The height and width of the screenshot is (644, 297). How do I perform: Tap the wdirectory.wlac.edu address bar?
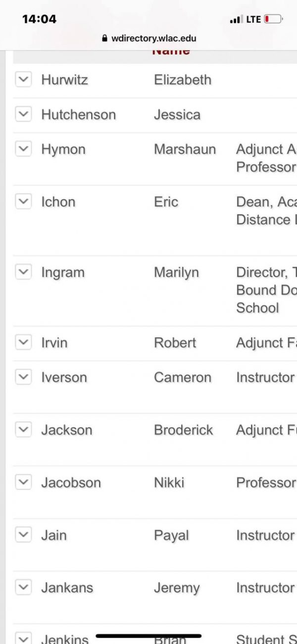coord(153,38)
